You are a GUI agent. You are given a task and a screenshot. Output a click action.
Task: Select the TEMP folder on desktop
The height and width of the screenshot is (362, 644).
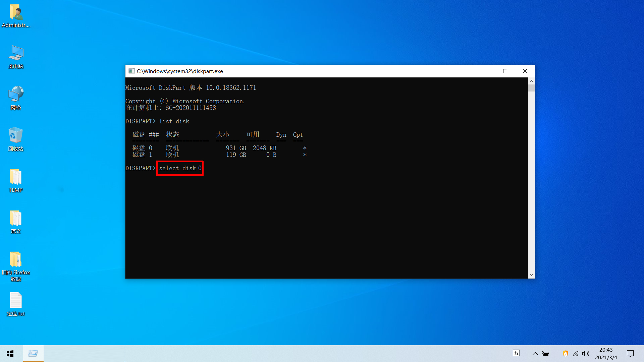pyautogui.click(x=16, y=181)
